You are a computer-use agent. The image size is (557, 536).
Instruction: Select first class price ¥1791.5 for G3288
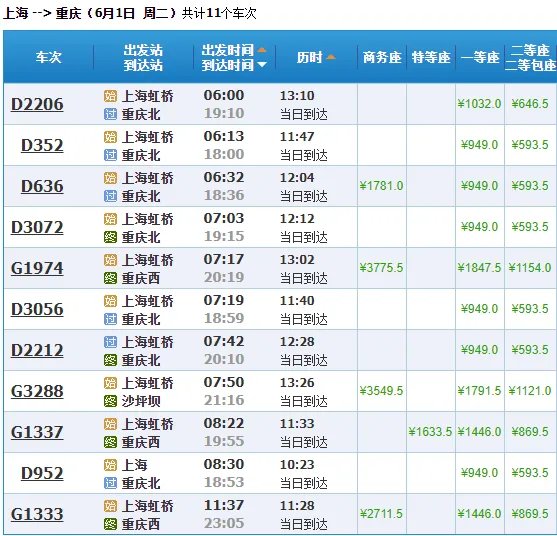tap(479, 391)
